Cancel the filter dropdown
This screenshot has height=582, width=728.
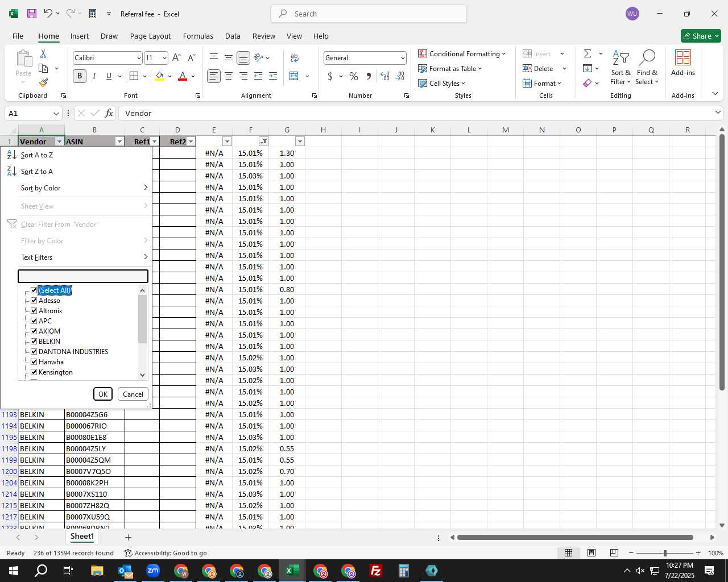click(133, 394)
